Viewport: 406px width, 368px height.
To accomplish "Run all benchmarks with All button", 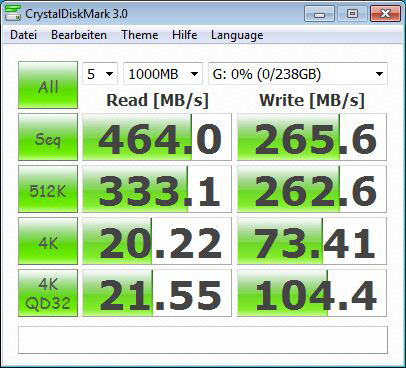I will tap(48, 85).
